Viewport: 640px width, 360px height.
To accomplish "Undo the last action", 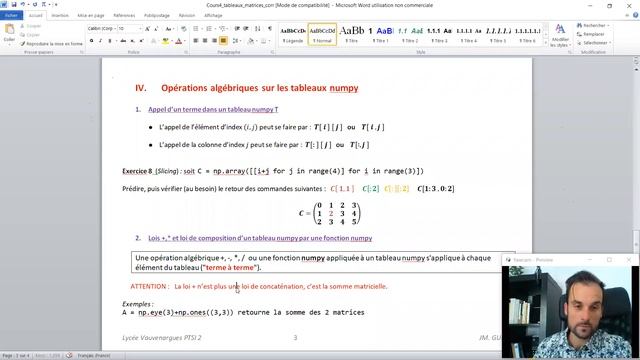I will pos(23,4).
